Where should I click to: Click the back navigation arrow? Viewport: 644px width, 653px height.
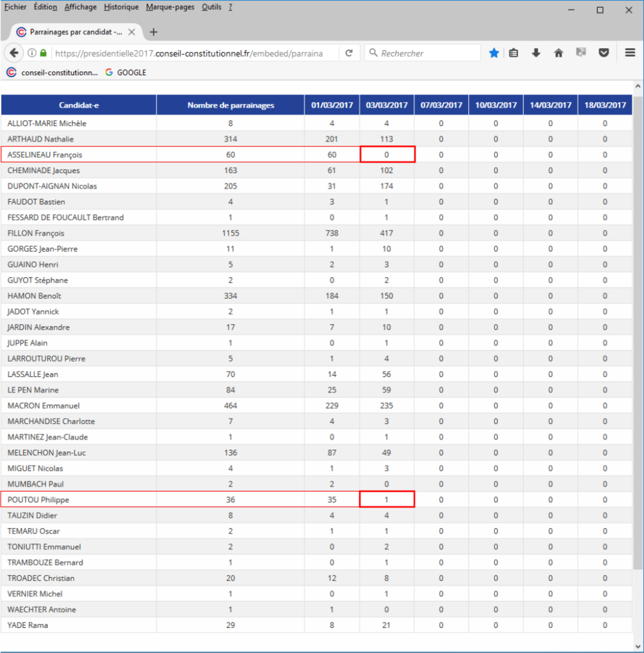[14, 53]
